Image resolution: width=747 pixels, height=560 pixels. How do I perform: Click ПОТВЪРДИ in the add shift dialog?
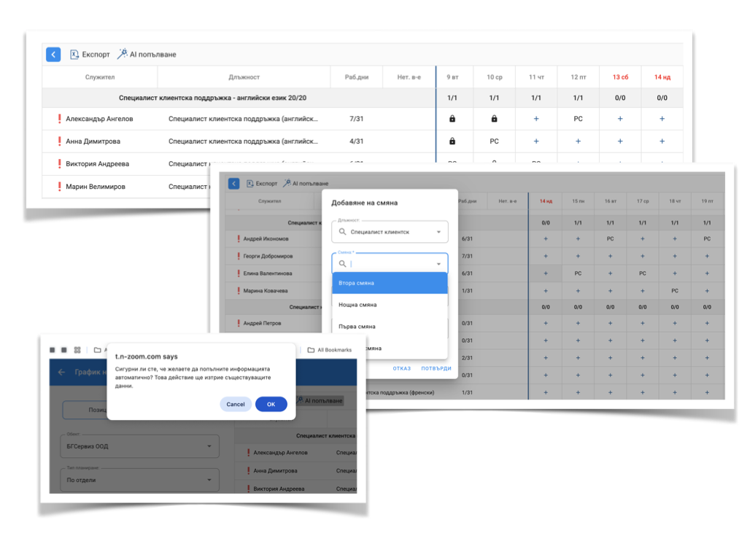(436, 368)
